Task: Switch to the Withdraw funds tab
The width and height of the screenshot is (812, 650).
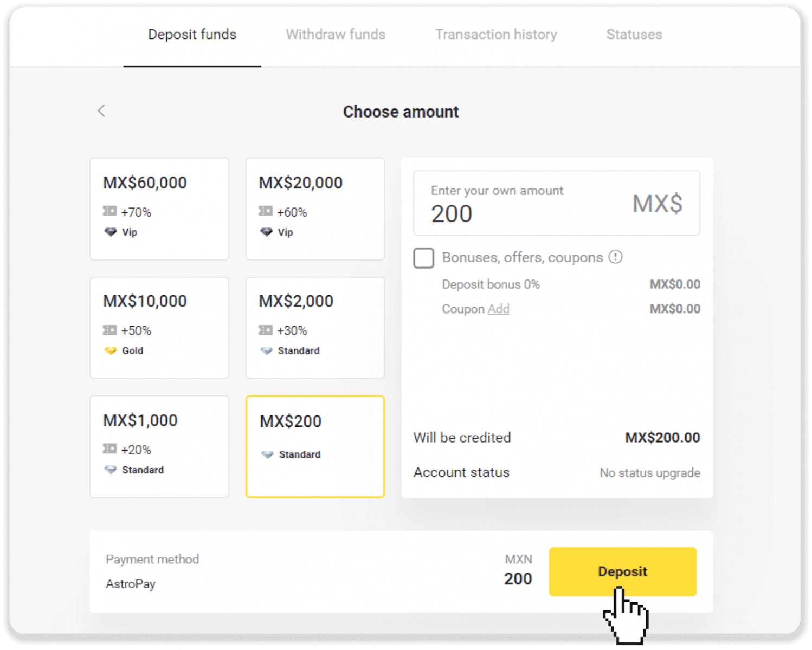Action: point(335,34)
